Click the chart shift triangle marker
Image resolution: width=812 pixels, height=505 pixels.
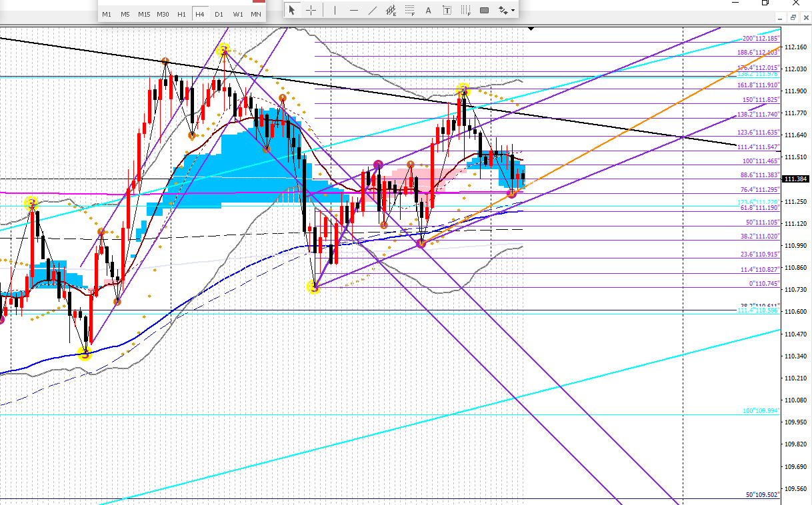point(531,29)
